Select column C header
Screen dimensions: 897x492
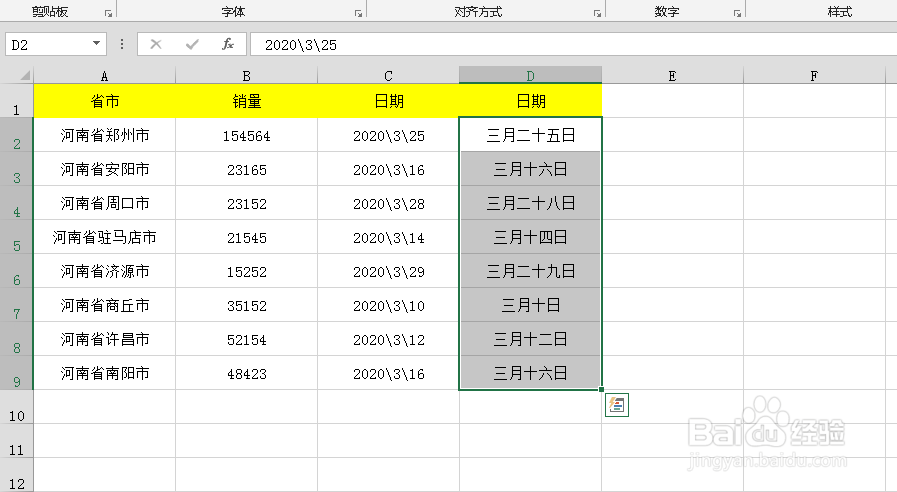point(388,76)
